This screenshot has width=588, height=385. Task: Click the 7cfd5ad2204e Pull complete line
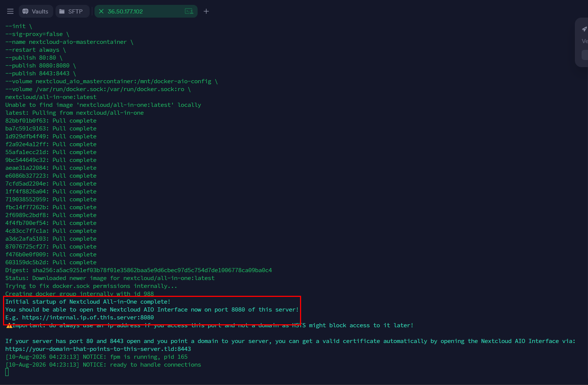(x=51, y=184)
